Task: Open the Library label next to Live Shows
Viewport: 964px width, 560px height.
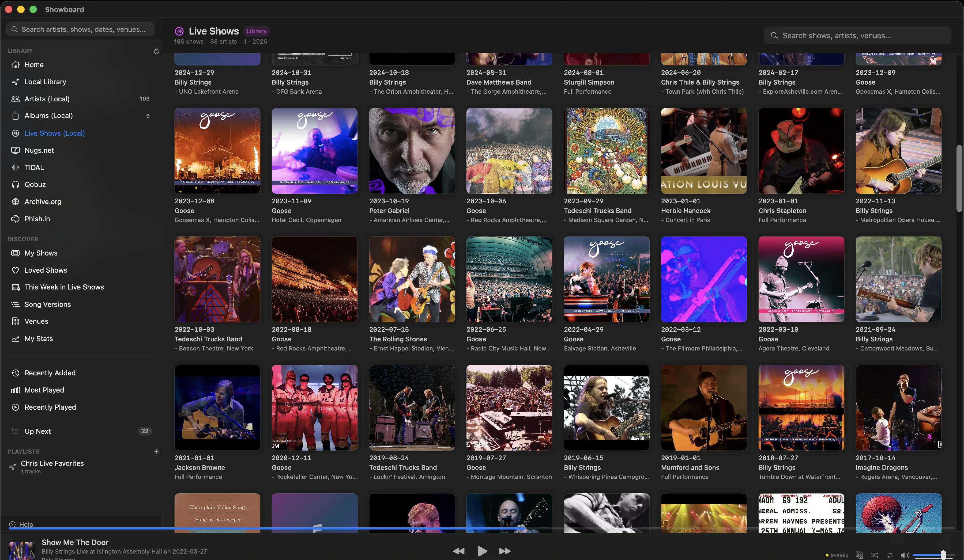Action: pos(256,31)
